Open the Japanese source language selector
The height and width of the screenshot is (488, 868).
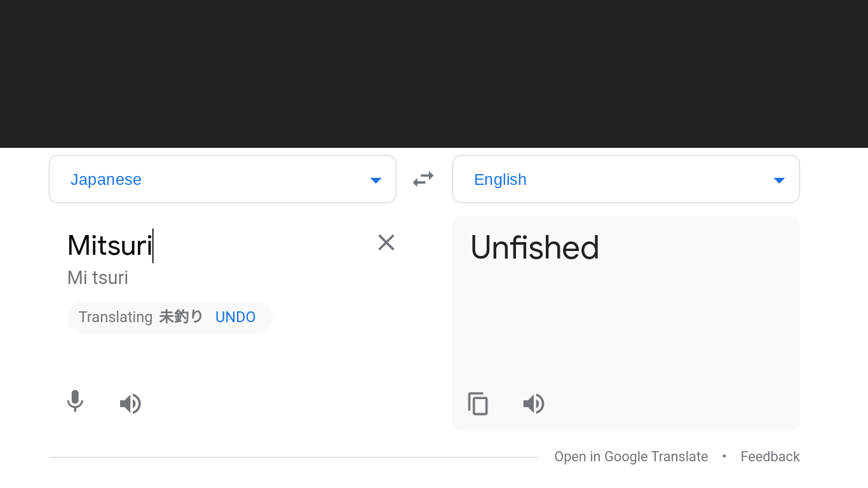pos(106,180)
